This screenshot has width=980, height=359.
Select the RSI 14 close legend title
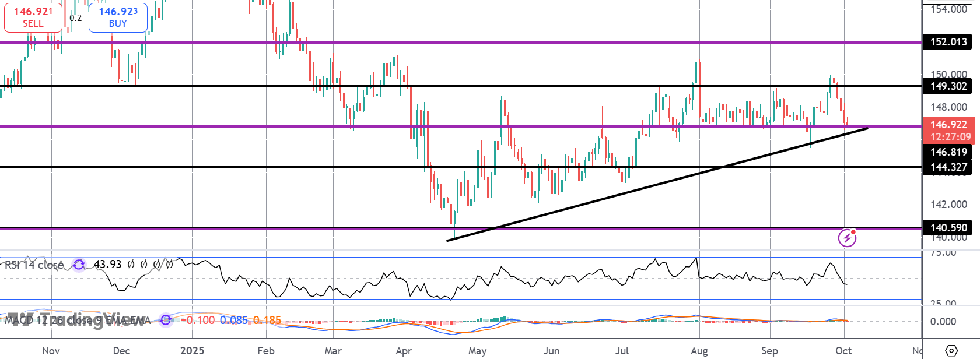[x=35, y=265]
